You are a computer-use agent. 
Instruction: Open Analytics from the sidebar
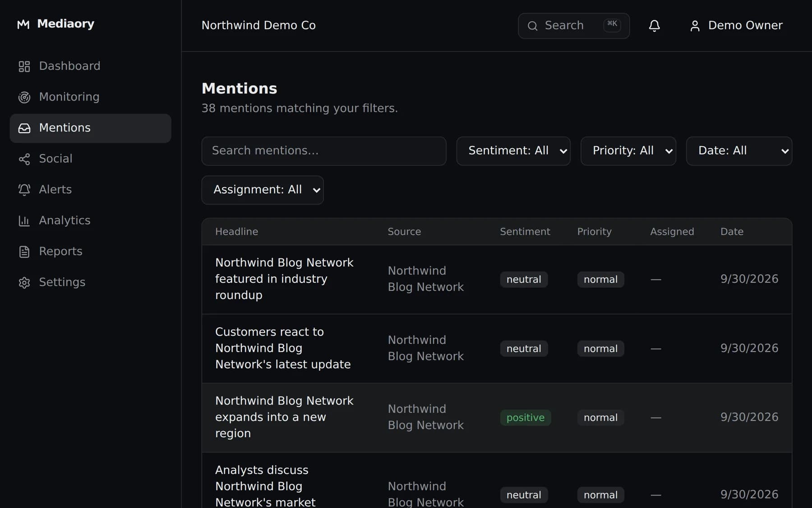[90, 221]
